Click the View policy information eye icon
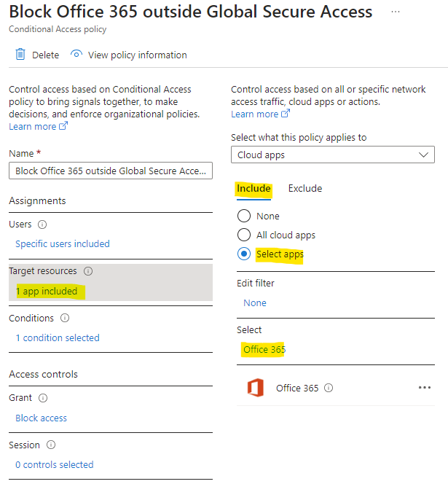Image resolution: width=448 pixels, height=484 pixels. tap(76, 55)
